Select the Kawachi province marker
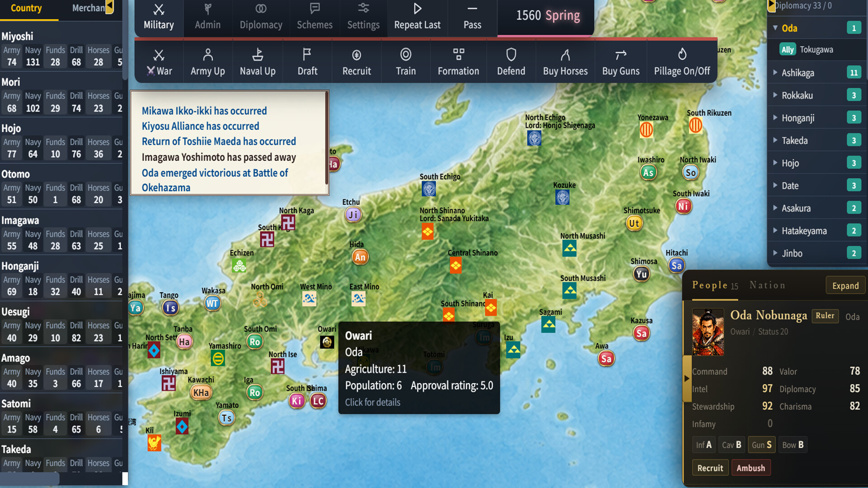 (x=201, y=392)
